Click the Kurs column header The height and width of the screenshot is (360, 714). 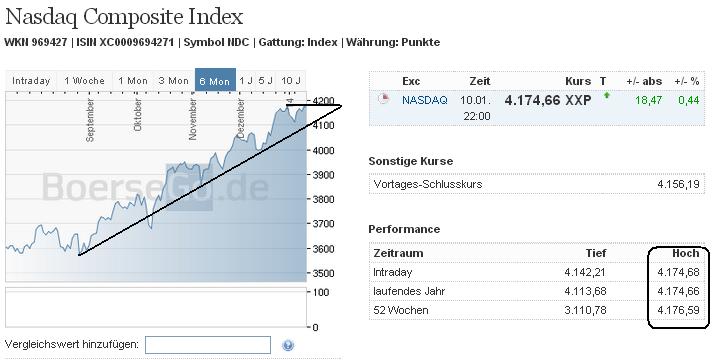pos(578,81)
